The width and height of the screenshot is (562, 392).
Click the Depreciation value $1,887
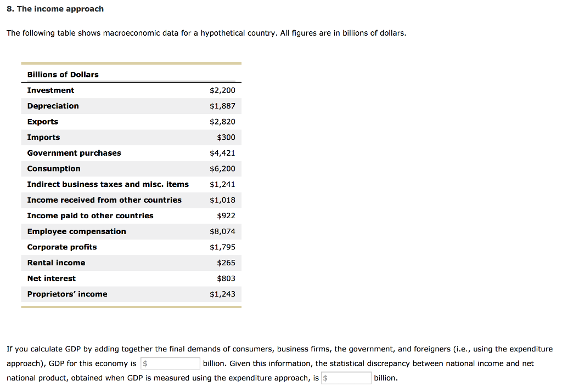(x=222, y=106)
